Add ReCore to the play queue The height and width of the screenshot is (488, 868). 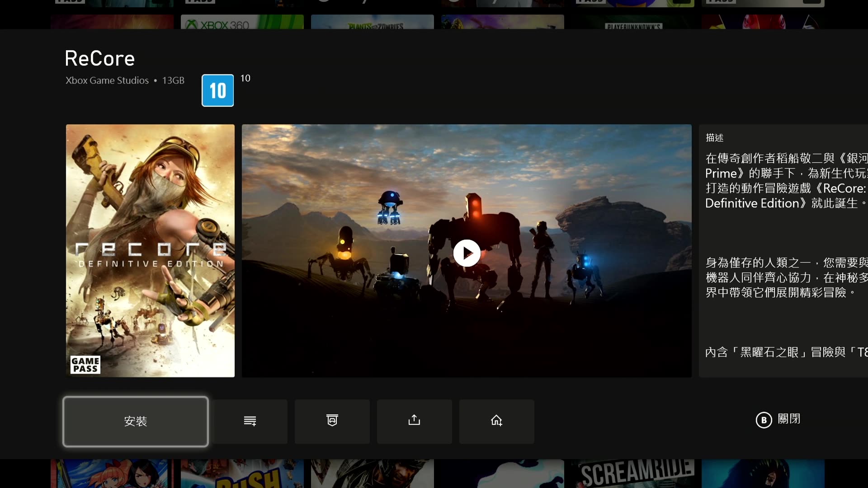(x=250, y=421)
